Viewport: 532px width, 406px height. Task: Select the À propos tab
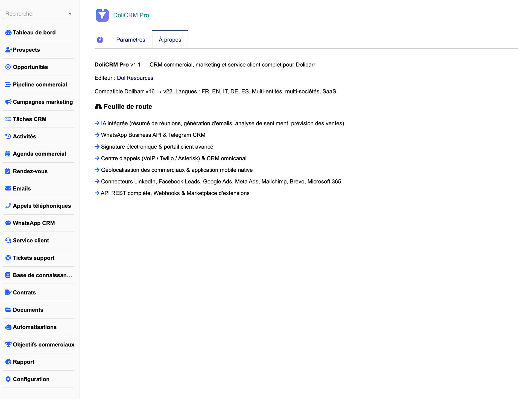click(170, 40)
